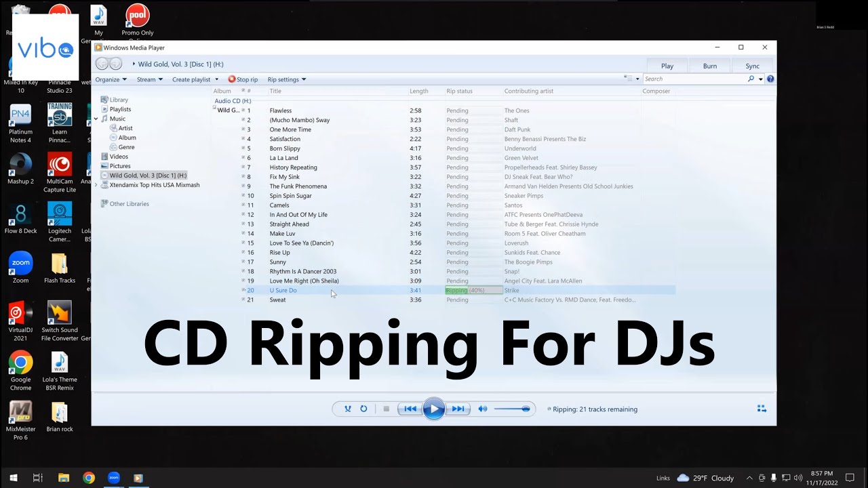Viewport: 868px width, 488px height.
Task: Click the Back navigation arrow
Action: [102, 64]
